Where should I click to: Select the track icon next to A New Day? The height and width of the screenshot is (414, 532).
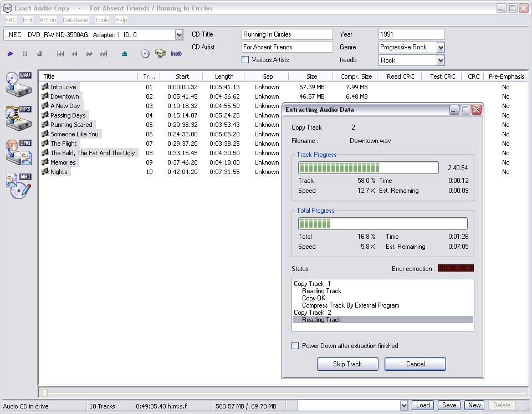tap(45, 106)
